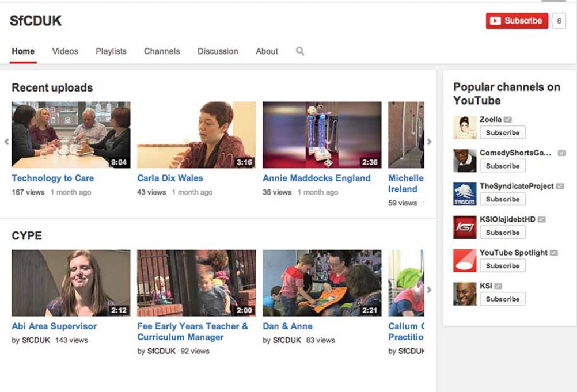577x392 pixels.
Task: Open TheSyndicateProject lion avatar
Action: (465, 194)
